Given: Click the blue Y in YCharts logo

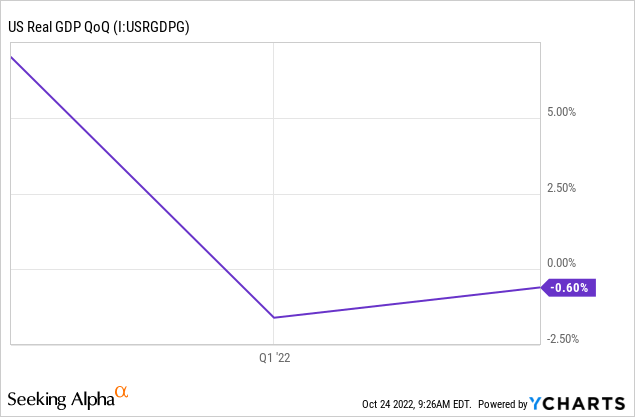Looking at the screenshot, I should [535, 404].
